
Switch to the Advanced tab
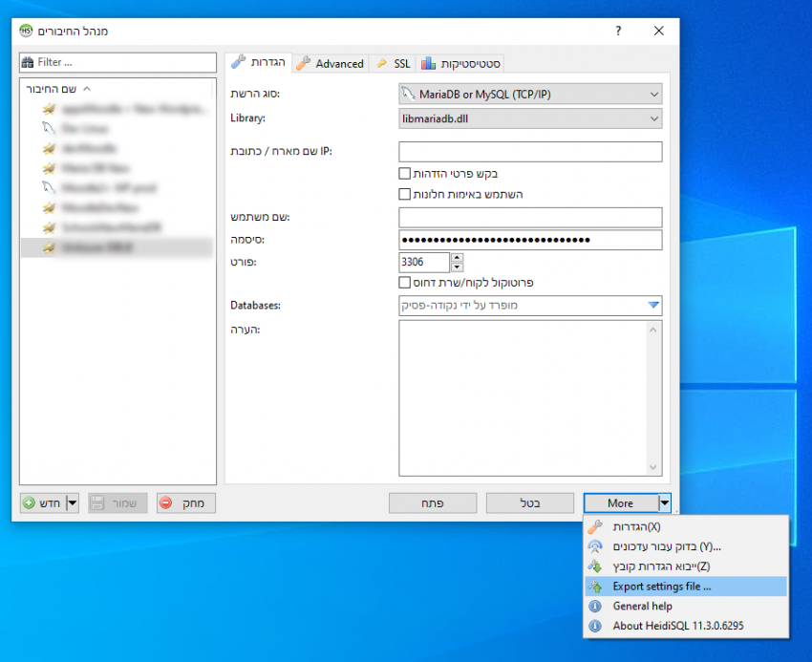coord(331,63)
